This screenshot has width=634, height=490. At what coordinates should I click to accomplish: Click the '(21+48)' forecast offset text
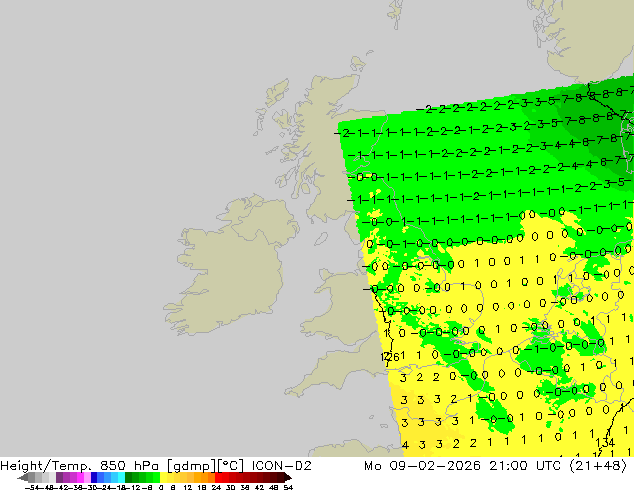[598, 466]
